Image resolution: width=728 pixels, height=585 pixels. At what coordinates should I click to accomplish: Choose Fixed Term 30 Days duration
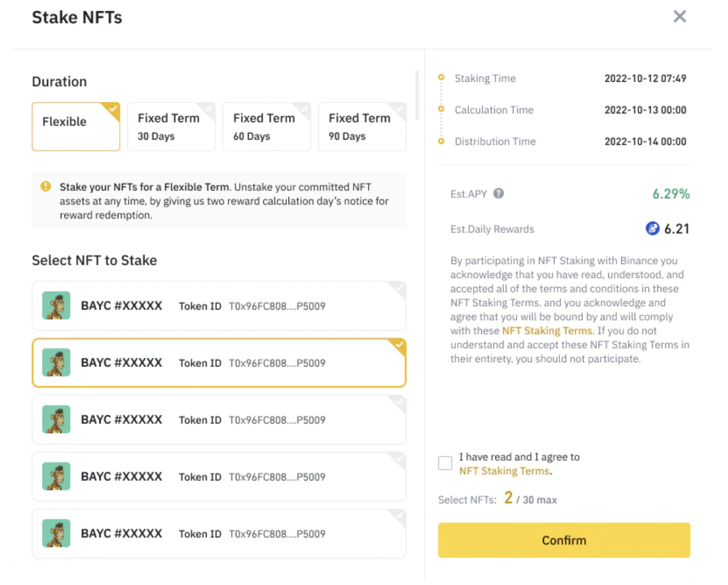[x=171, y=127]
